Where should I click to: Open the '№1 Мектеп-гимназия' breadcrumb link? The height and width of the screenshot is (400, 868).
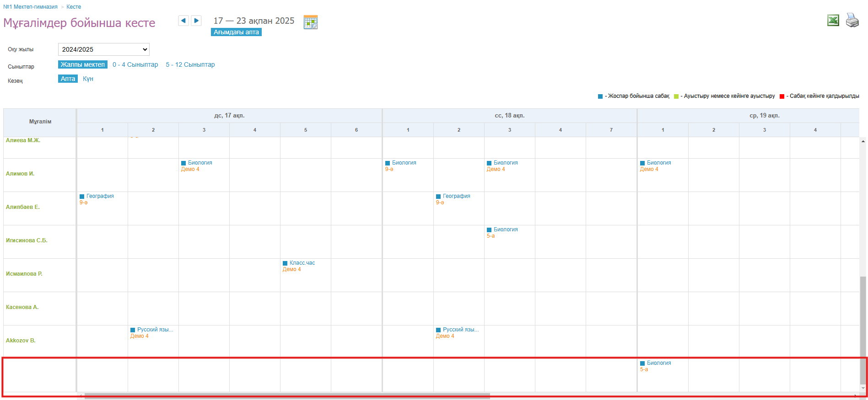[30, 7]
